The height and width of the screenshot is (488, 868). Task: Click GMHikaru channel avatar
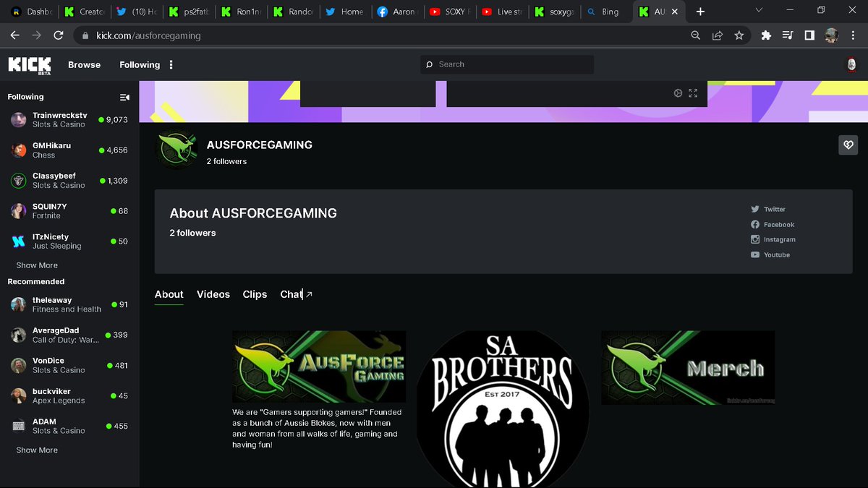tap(19, 150)
